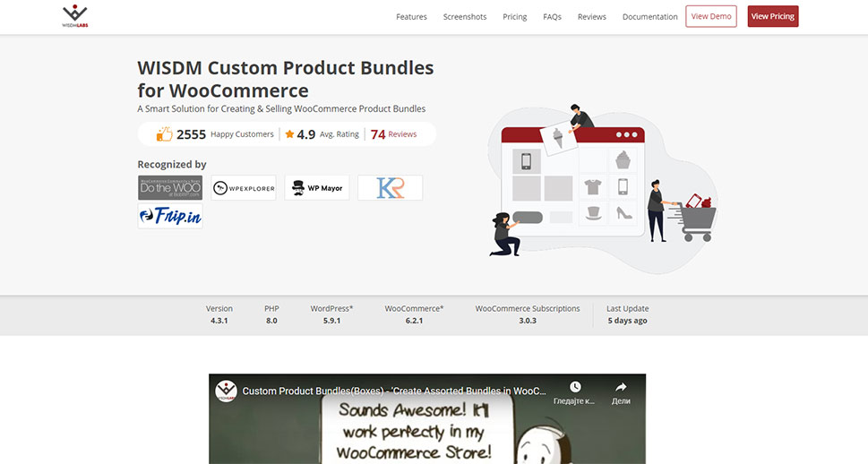Open the FAQs menu item
This screenshot has height=464, width=868.
pyautogui.click(x=552, y=17)
